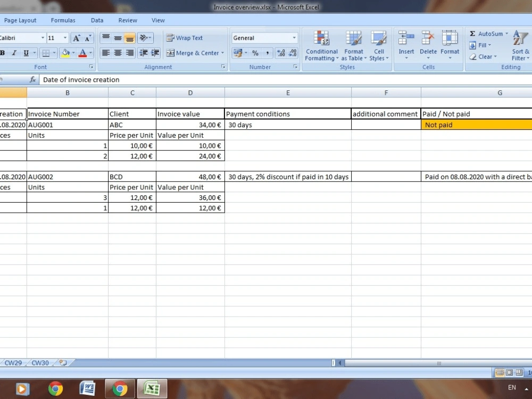
Task: Toggle italic formatting
Action: (x=14, y=53)
